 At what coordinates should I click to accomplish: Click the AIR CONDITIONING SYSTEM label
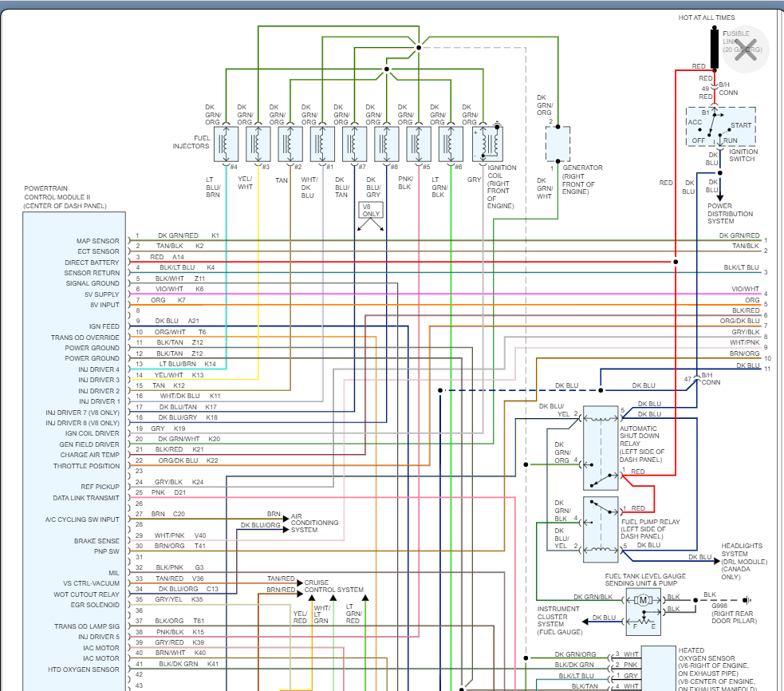[314, 523]
